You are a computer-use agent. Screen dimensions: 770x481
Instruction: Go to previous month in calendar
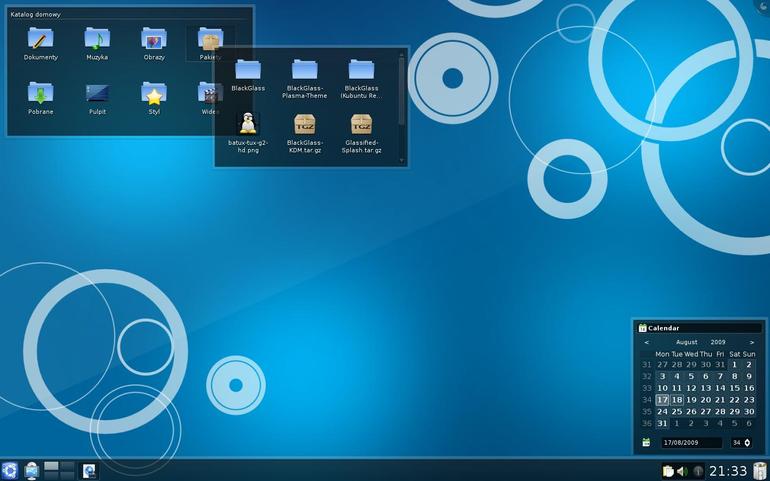click(x=646, y=342)
